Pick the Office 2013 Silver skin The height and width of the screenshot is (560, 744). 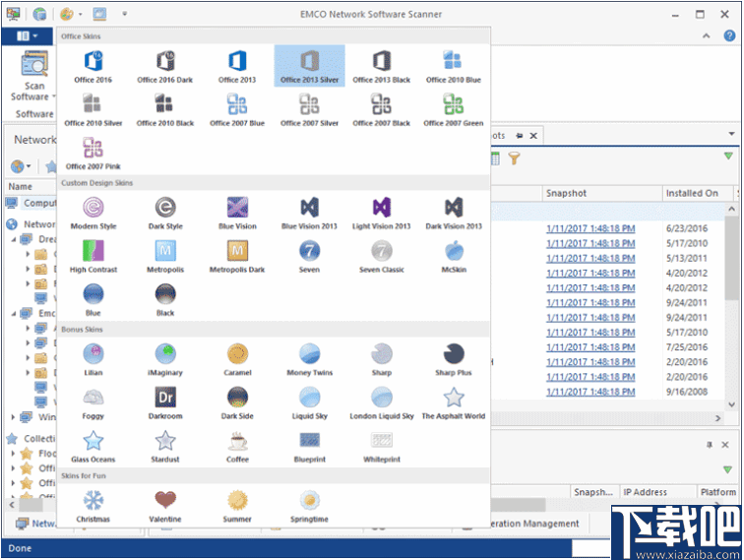tap(309, 67)
